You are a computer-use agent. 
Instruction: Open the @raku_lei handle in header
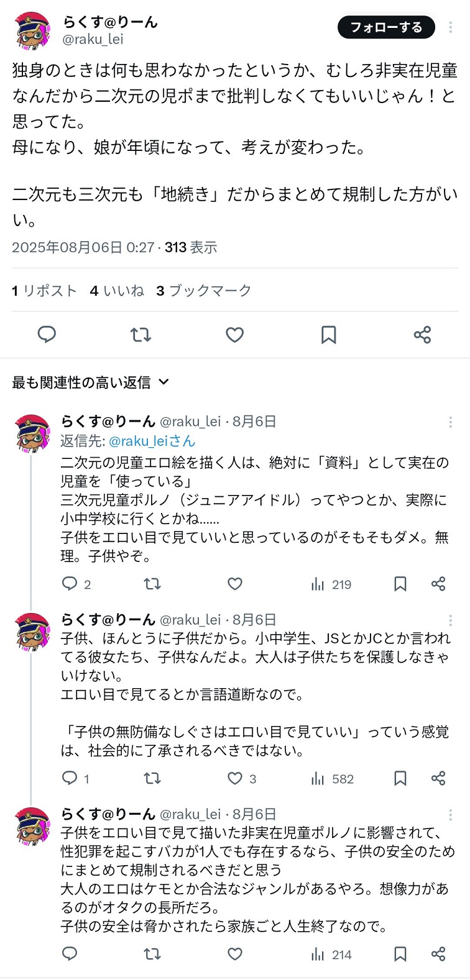pyautogui.click(x=93, y=39)
